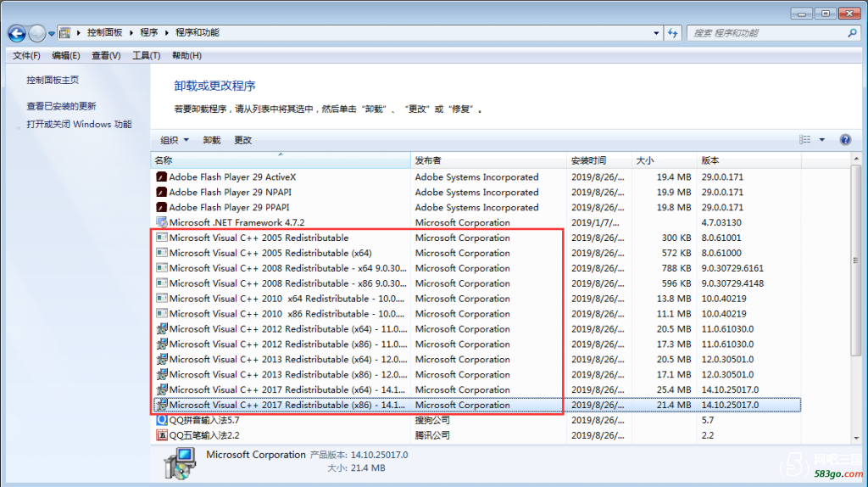Click icon of Visual C++ 2013 (x86) entry
The height and width of the screenshot is (487, 868).
162,374
